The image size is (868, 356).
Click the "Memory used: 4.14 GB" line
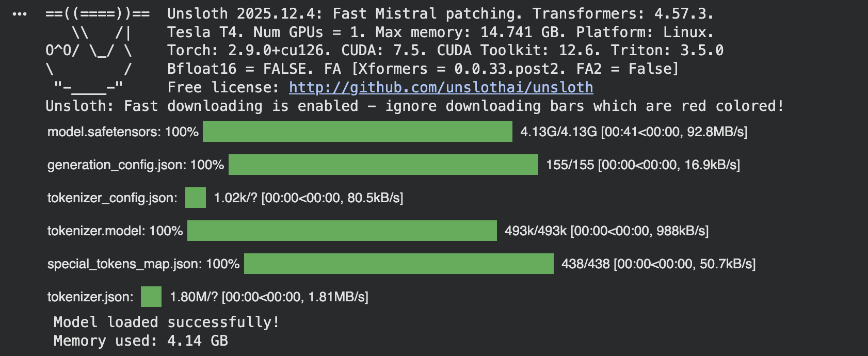pyautogui.click(x=140, y=341)
